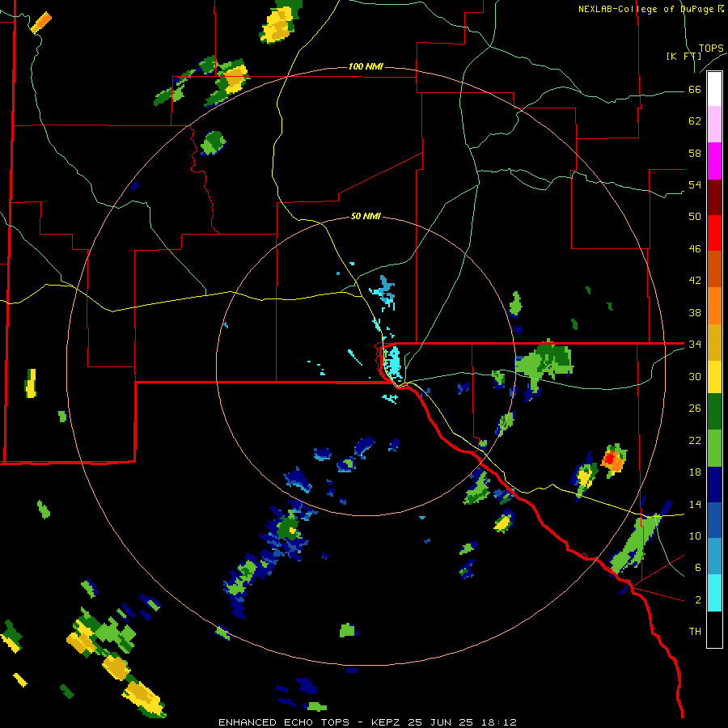Select the 58 legend value
728x728 pixels.
click(695, 153)
